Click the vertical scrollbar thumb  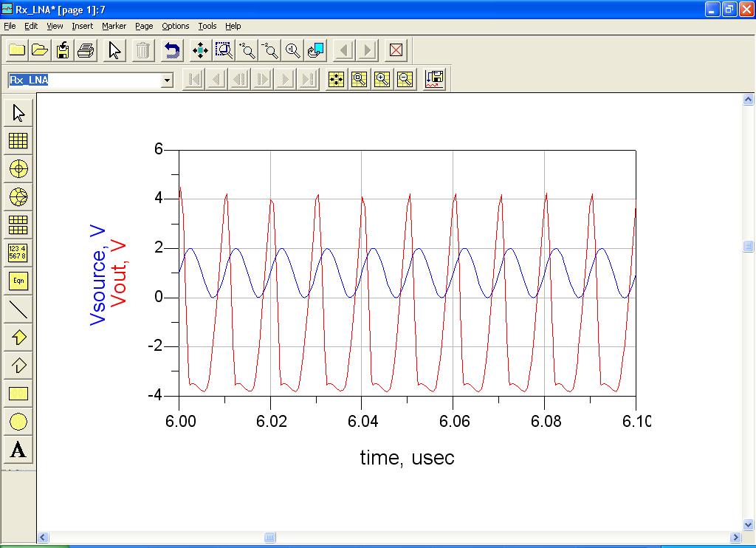point(749,247)
